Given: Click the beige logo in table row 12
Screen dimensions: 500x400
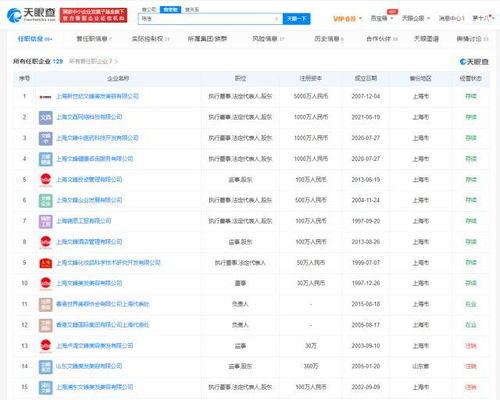Looking at the screenshot, I should click(46, 325).
